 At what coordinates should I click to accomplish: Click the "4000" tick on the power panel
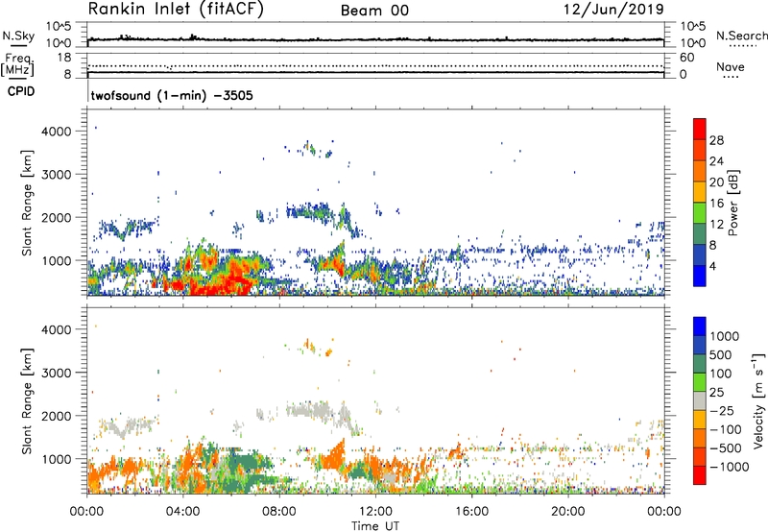click(57, 132)
